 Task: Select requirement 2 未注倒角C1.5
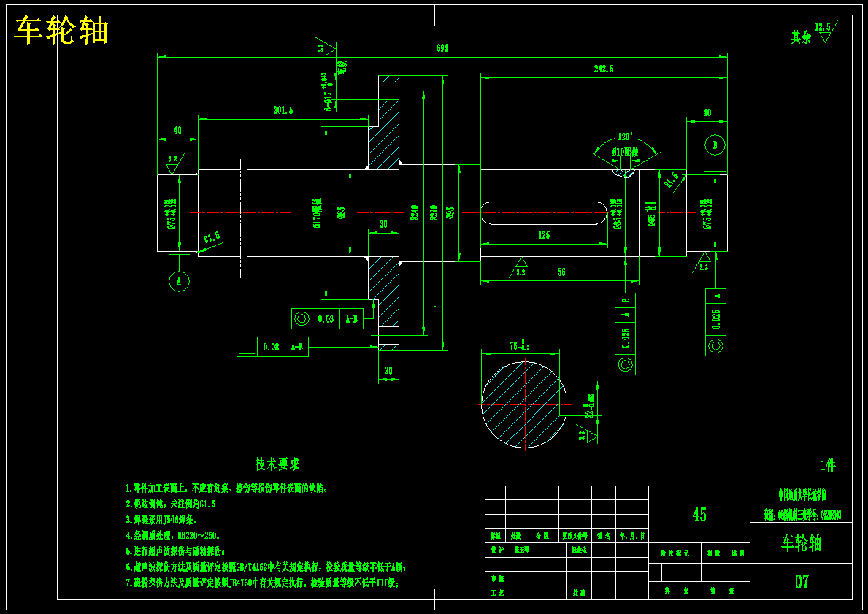click(x=171, y=504)
